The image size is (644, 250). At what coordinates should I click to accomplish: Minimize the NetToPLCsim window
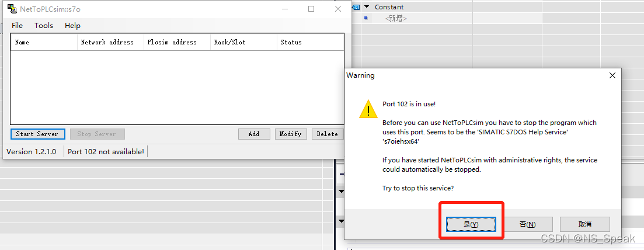pyautogui.click(x=284, y=9)
